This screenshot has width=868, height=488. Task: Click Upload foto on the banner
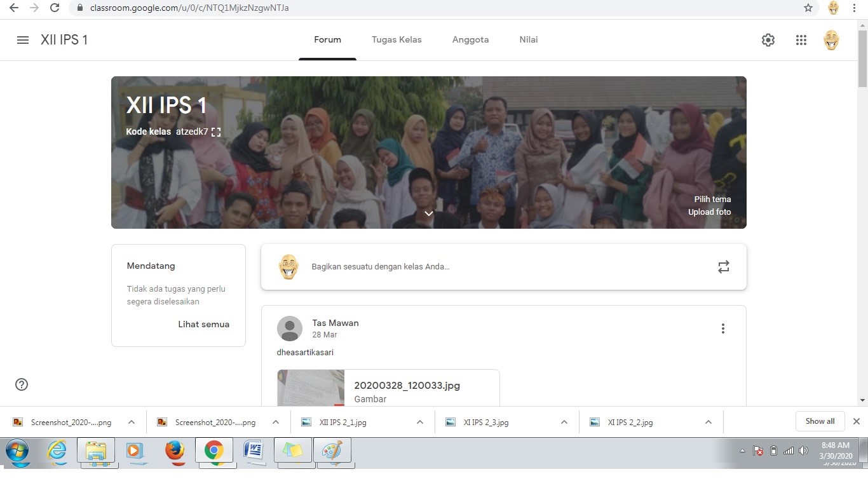(x=709, y=212)
